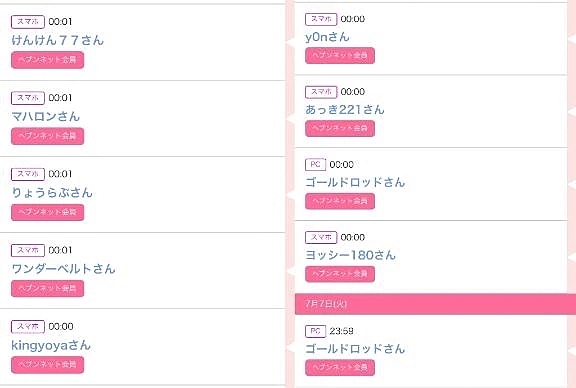This screenshot has height=388, width=576.
Task: Click pink member badge under マハロンさん
Action: [x=47, y=136]
